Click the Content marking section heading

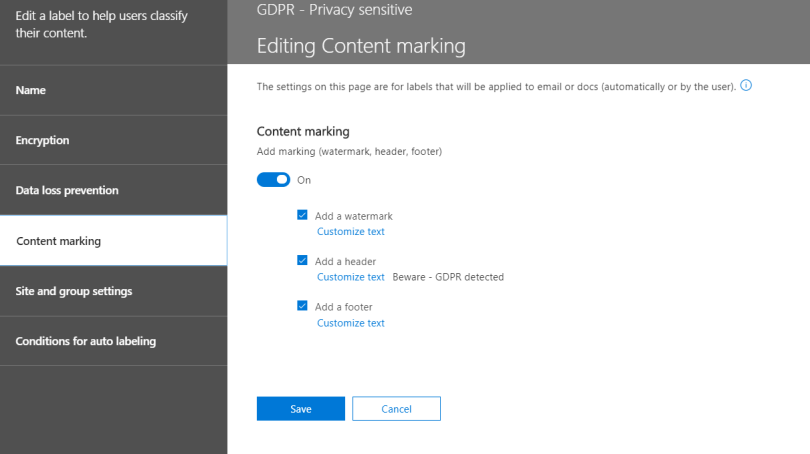click(x=303, y=131)
